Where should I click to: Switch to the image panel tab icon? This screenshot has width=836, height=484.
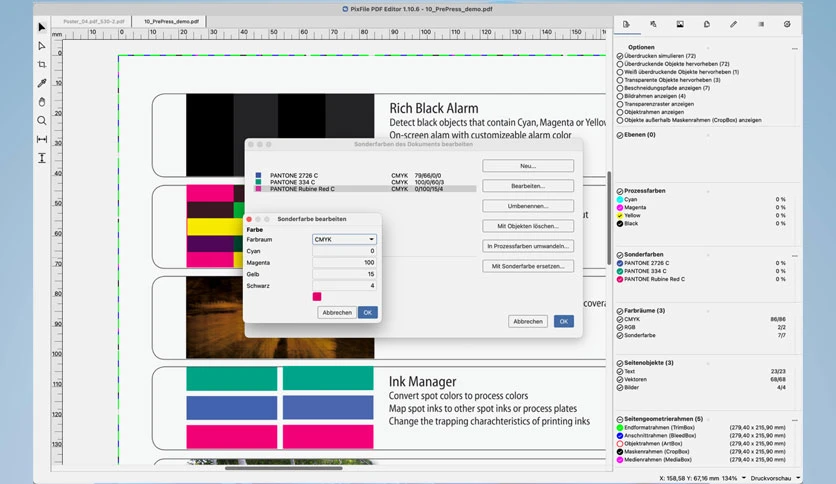680,25
